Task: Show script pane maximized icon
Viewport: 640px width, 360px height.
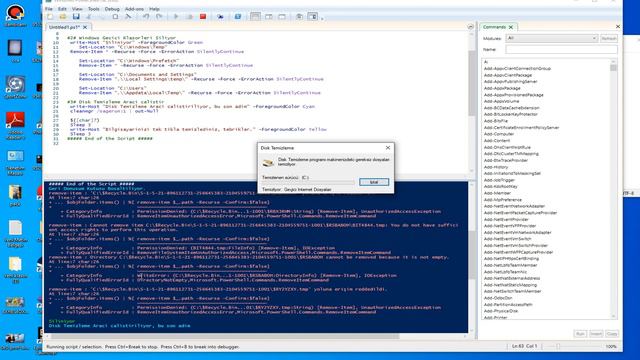Action: [x=282, y=17]
